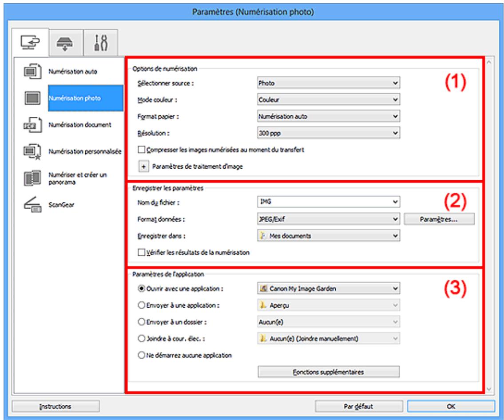Select Joindre à cour. élec. radio button
Viewport: 504px width, 420px height.
[x=141, y=338]
